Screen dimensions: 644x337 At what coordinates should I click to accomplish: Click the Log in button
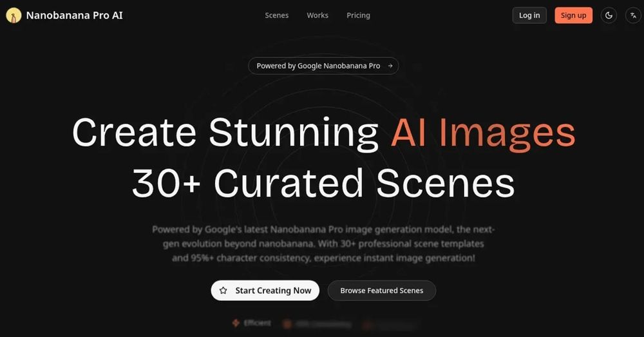tap(529, 15)
